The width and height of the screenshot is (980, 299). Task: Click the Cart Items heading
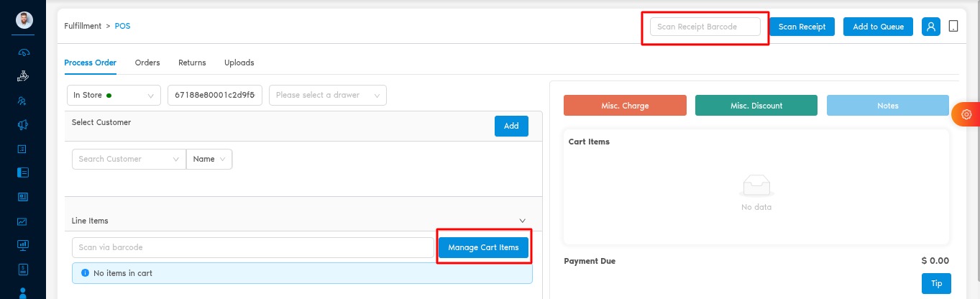click(x=589, y=142)
